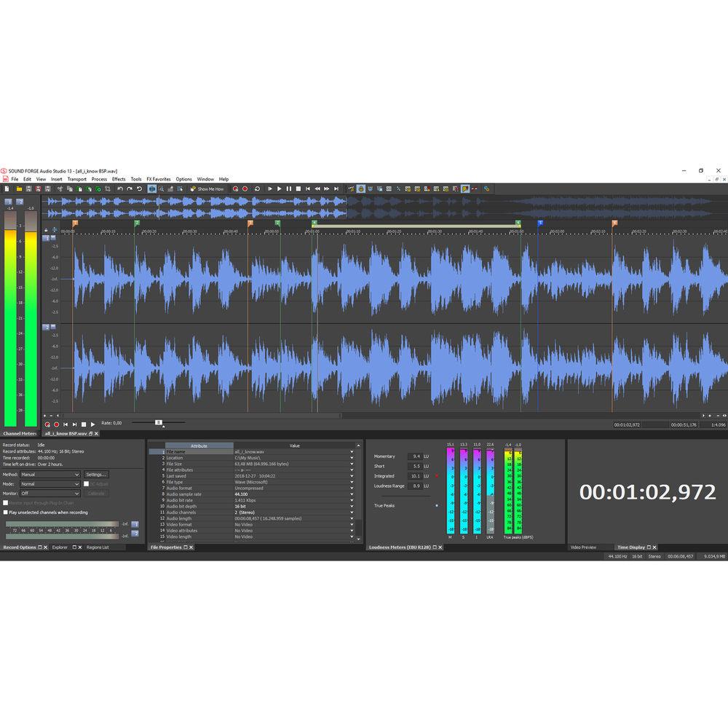Select the Copy icon on the toolbar
Image resolution: width=728 pixels, height=728 pixels.
(69, 189)
